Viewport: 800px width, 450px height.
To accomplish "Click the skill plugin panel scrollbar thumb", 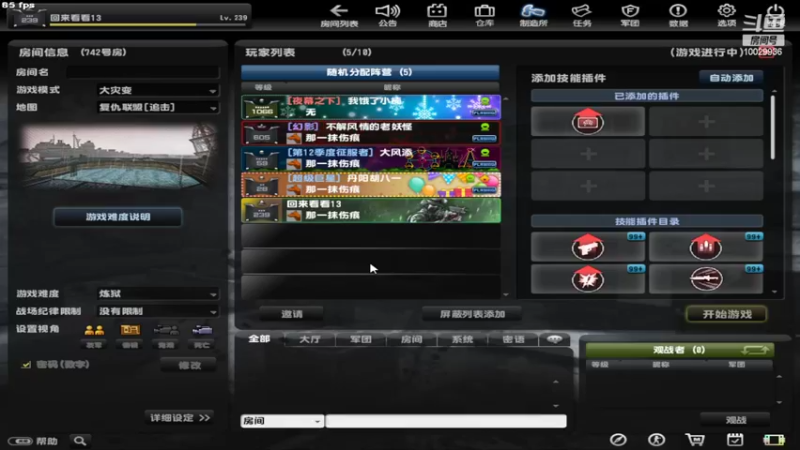I will [773, 128].
